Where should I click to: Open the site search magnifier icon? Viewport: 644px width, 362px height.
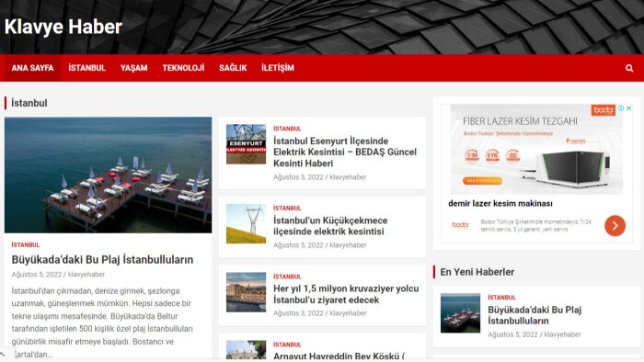click(628, 68)
